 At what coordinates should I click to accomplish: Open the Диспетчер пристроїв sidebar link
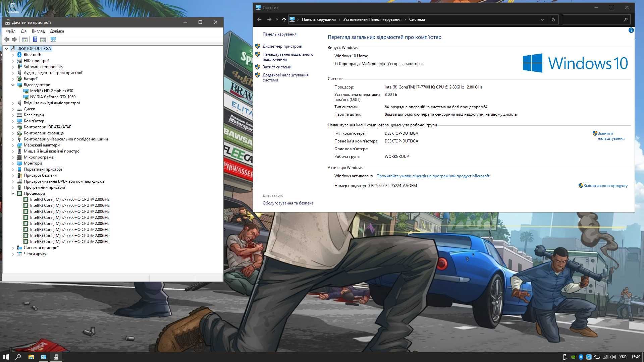(x=282, y=46)
